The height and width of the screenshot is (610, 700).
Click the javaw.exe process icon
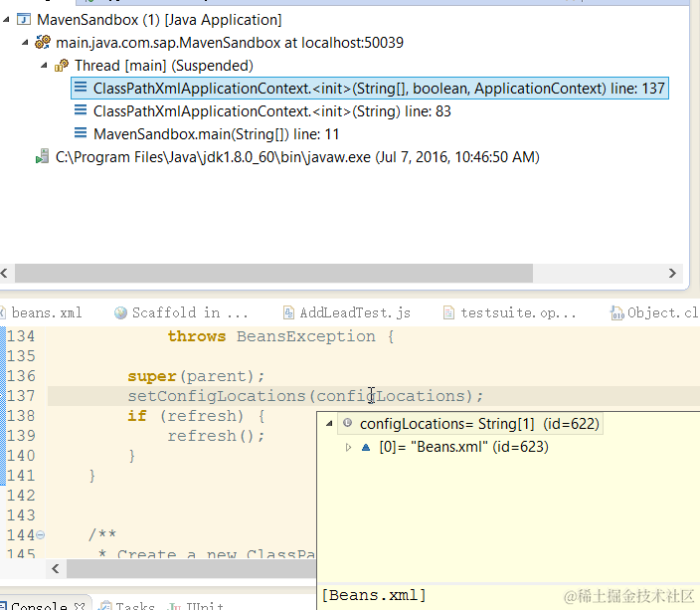[x=43, y=156]
